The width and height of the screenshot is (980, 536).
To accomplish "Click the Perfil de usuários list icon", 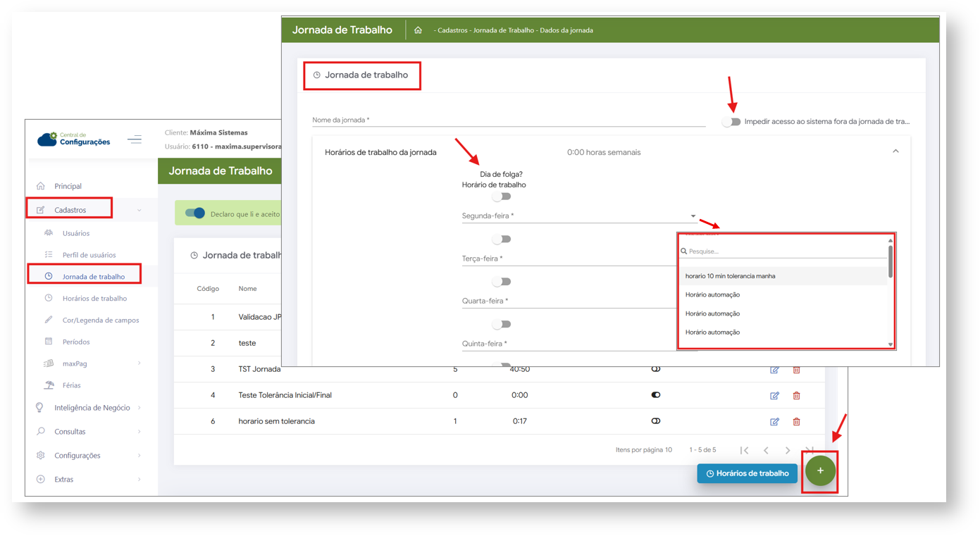I will click(49, 254).
